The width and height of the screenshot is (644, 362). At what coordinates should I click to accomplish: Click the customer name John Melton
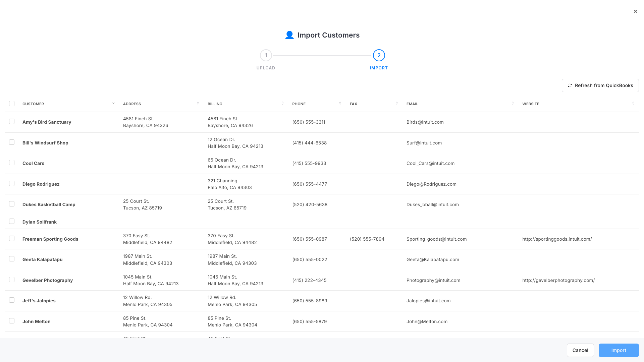click(37, 321)
